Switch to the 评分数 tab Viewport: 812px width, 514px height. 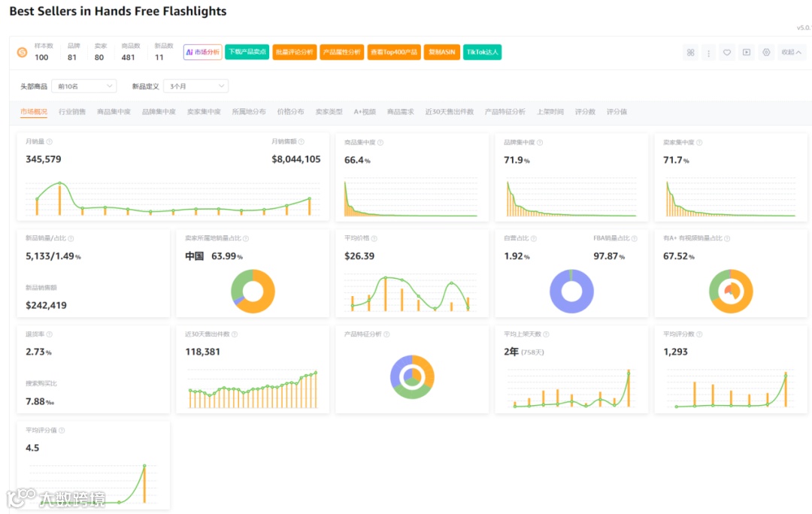pos(585,112)
